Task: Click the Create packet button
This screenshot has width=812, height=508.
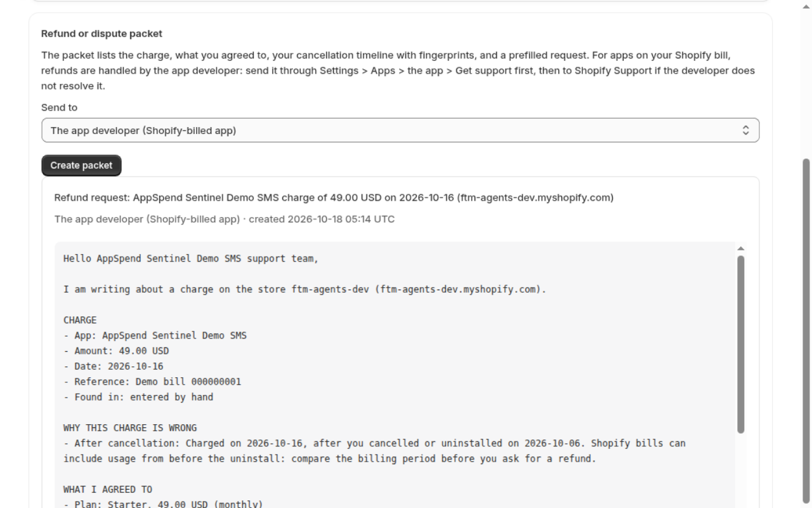Action: click(81, 165)
